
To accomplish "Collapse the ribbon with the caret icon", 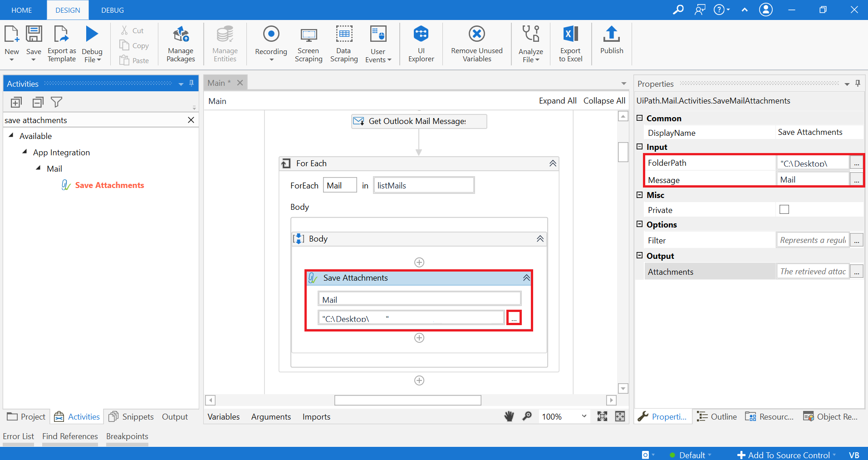I will tap(745, 10).
